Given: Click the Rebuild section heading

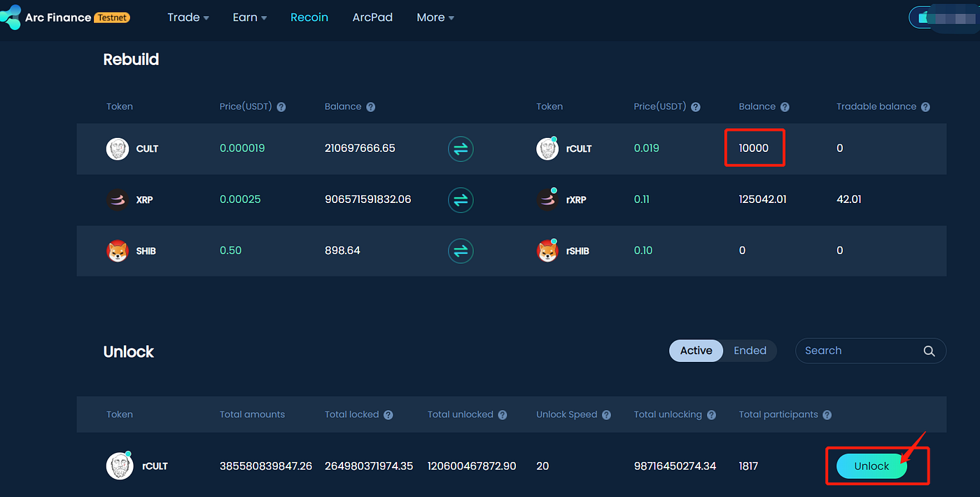Looking at the screenshot, I should [x=131, y=59].
